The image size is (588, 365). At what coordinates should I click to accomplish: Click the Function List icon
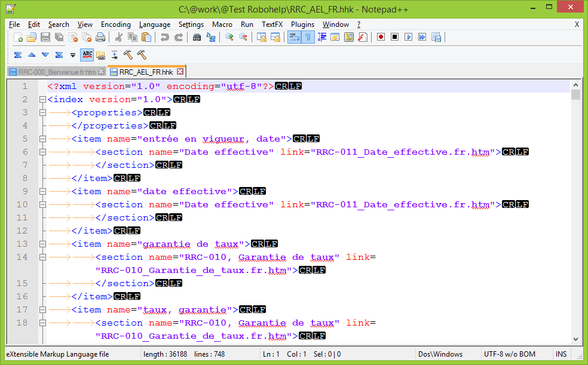(x=363, y=37)
